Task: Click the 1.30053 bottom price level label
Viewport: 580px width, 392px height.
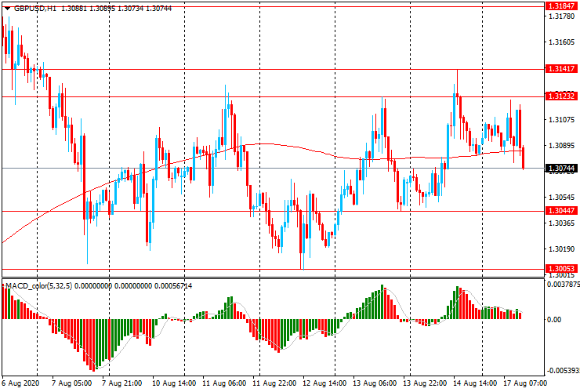Action: click(x=561, y=269)
